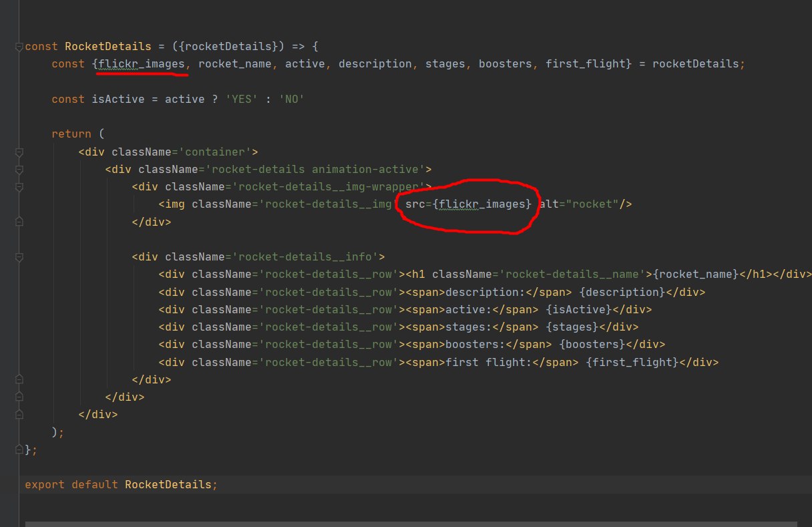Click boosters in the destructuring line
This screenshot has width=812, height=527.
pos(505,64)
